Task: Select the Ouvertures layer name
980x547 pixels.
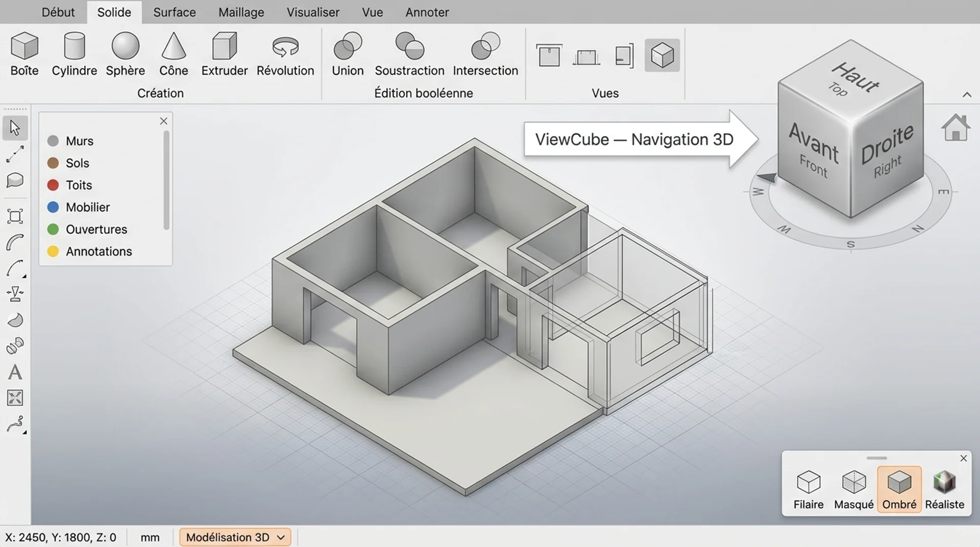Action: coord(96,229)
